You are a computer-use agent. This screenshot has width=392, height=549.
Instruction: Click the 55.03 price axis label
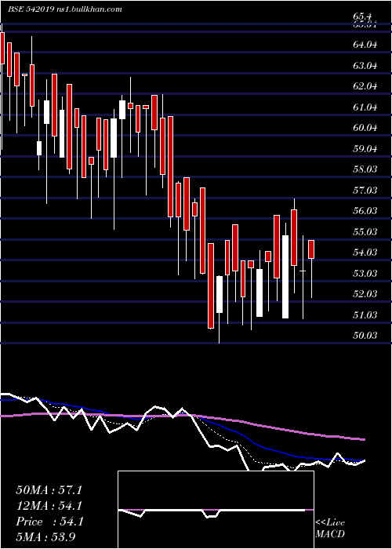[x=365, y=232]
